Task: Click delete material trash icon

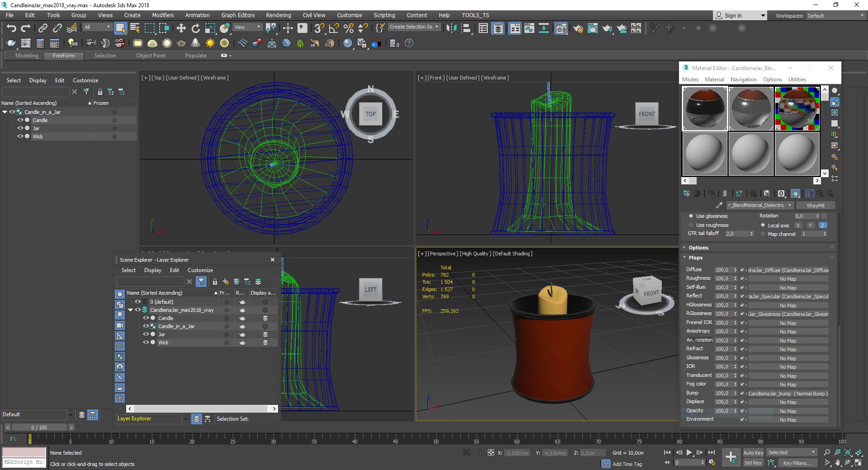Action: (725, 193)
